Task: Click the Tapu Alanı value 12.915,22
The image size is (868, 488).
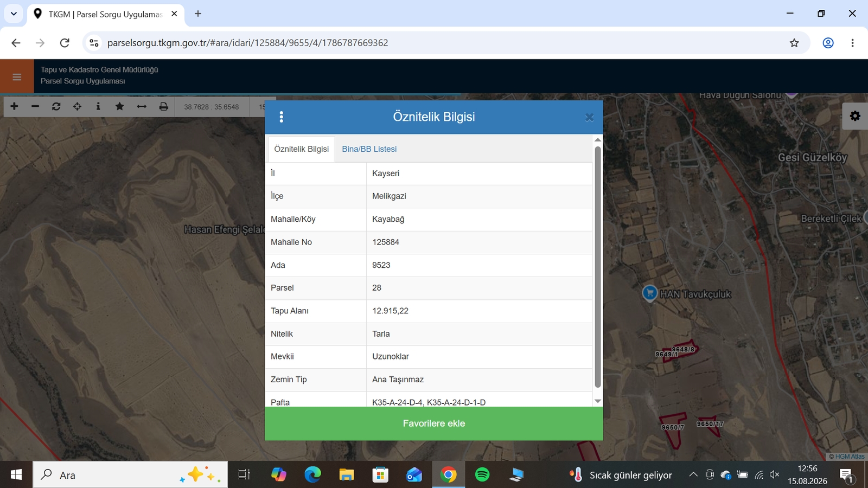Action: 391,311
